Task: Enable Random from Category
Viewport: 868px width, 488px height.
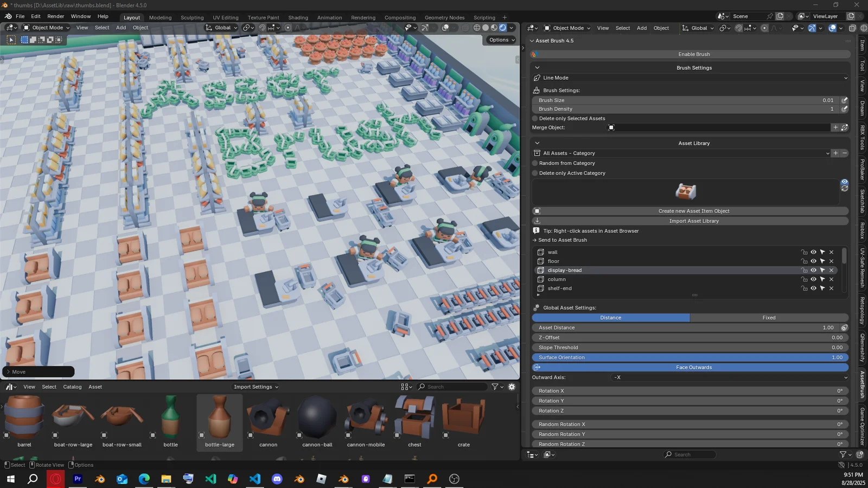Action: 535,163
